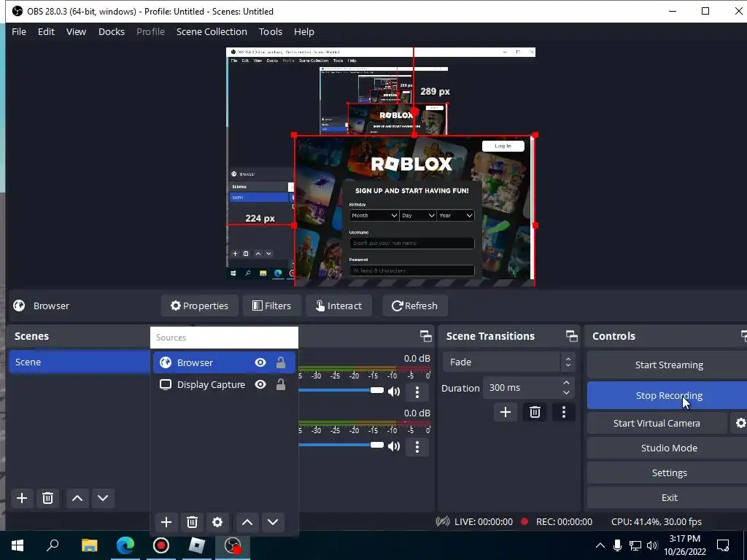The image size is (747, 560).
Task: Click the OBS Studio taskbar icon
Action: click(233, 545)
